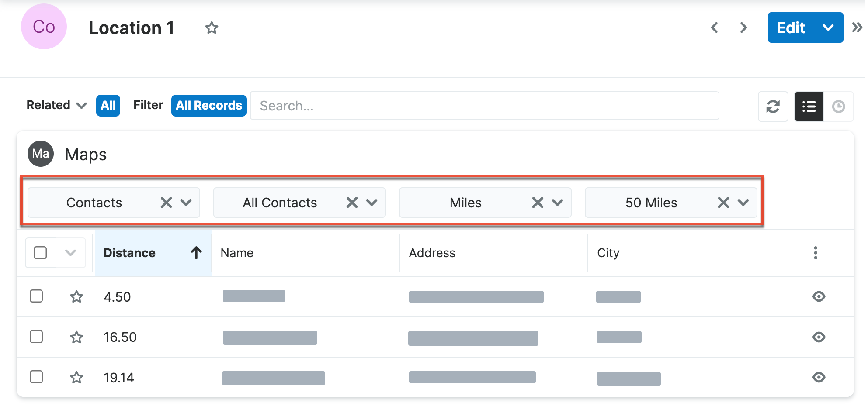The image size is (868, 406).
Task: Expand the right panel using double chevron icon
Action: (x=856, y=27)
